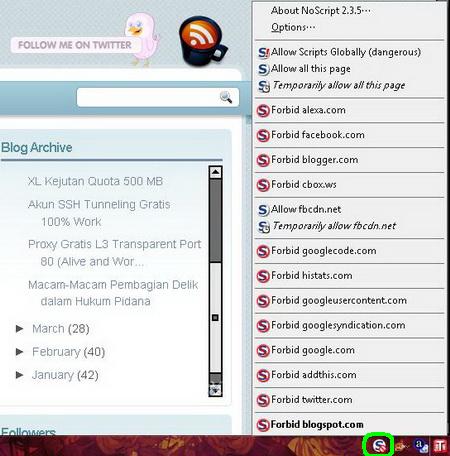Choose Forbid googlecode.com
The height and width of the screenshot is (456, 450).
click(349, 251)
